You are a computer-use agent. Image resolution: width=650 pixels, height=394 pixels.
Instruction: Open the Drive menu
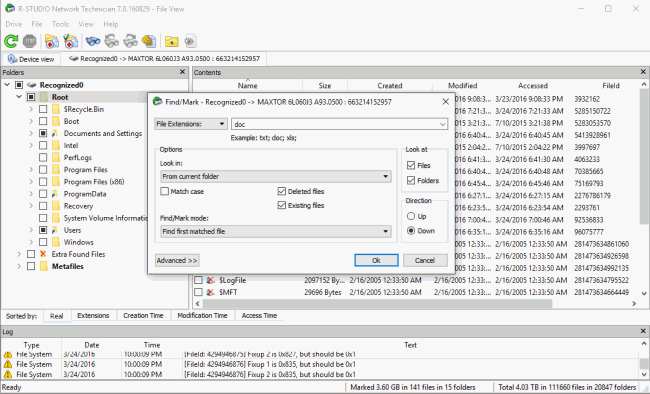tap(14, 24)
